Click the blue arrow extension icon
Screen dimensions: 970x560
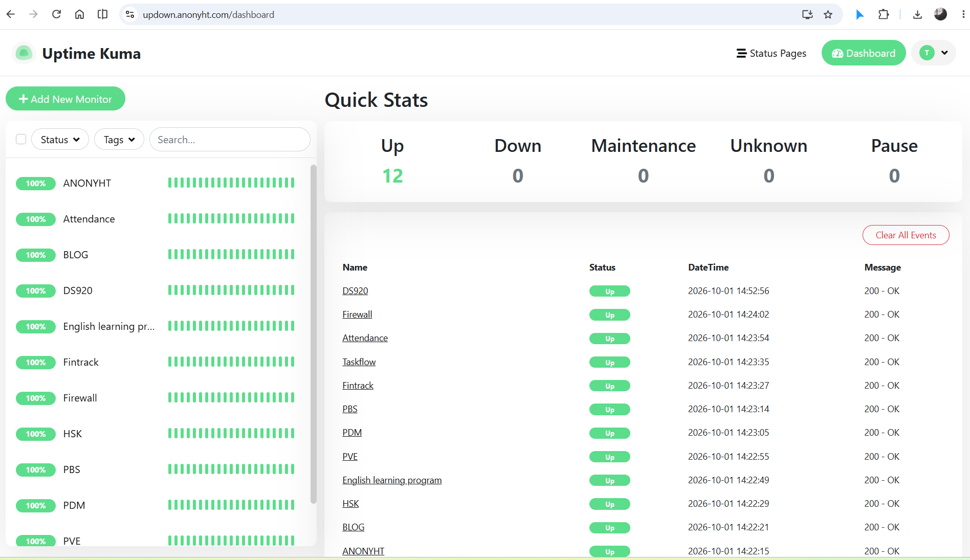tap(860, 14)
